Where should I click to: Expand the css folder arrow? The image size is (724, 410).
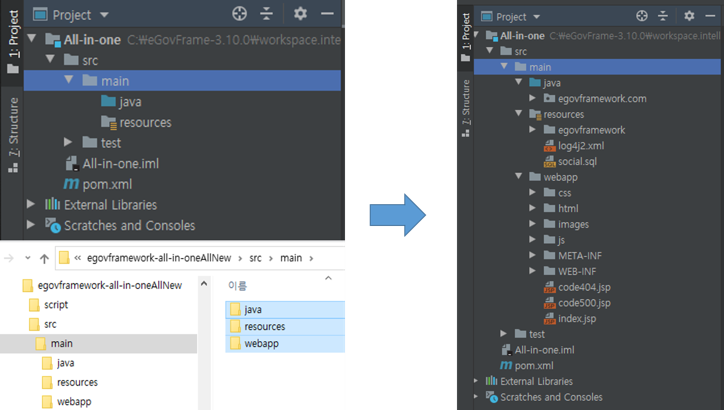click(x=534, y=192)
